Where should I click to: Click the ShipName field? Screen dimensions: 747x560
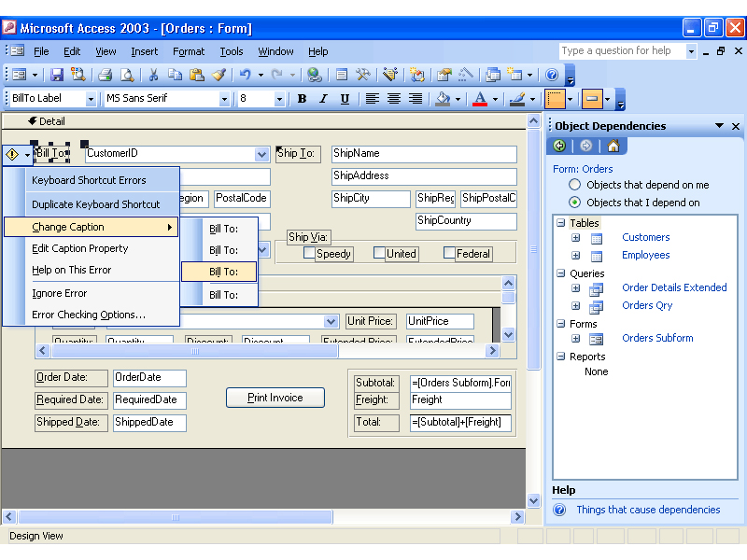tap(424, 154)
